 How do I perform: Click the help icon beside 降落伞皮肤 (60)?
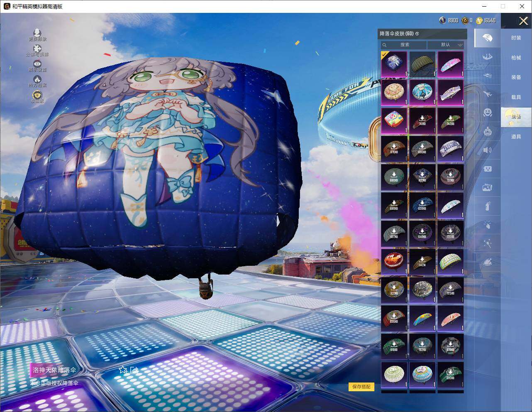click(x=417, y=34)
